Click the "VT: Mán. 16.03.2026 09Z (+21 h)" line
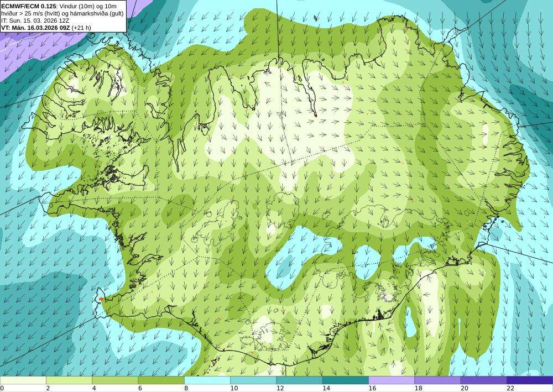The image size is (553, 392). point(46,28)
